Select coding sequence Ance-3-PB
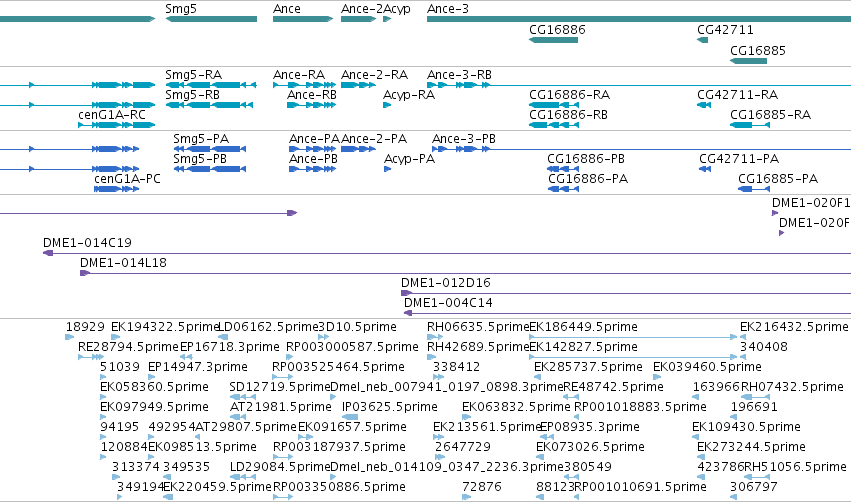This screenshot has width=851, height=502. pos(642,149)
